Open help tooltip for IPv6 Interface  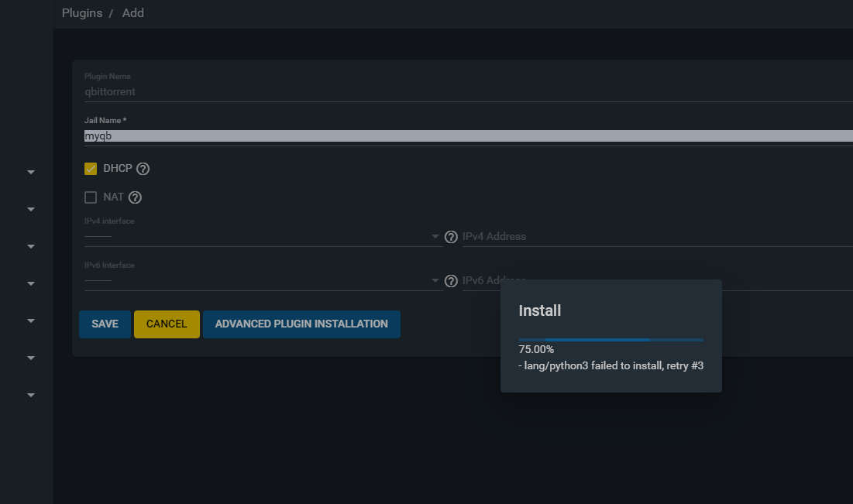tap(451, 281)
